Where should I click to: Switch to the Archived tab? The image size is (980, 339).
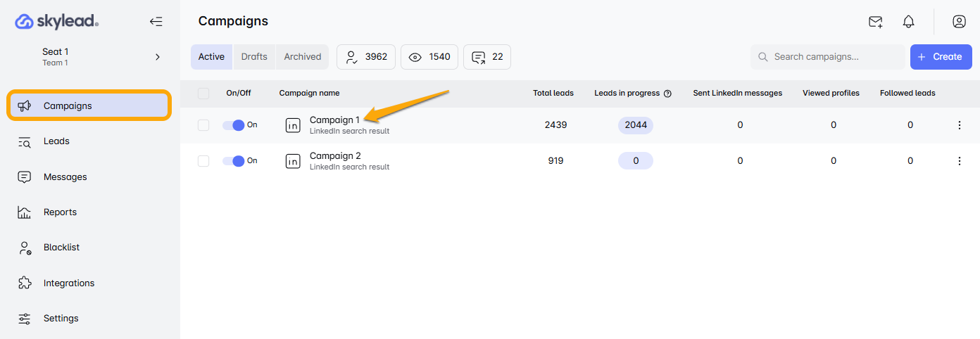[302, 57]
